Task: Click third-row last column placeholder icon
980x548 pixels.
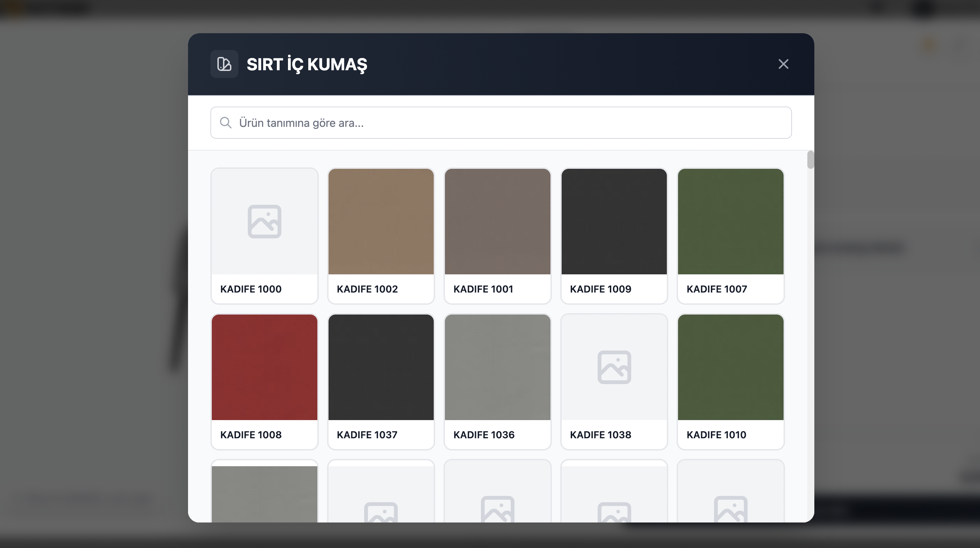Action: point(730,509)
